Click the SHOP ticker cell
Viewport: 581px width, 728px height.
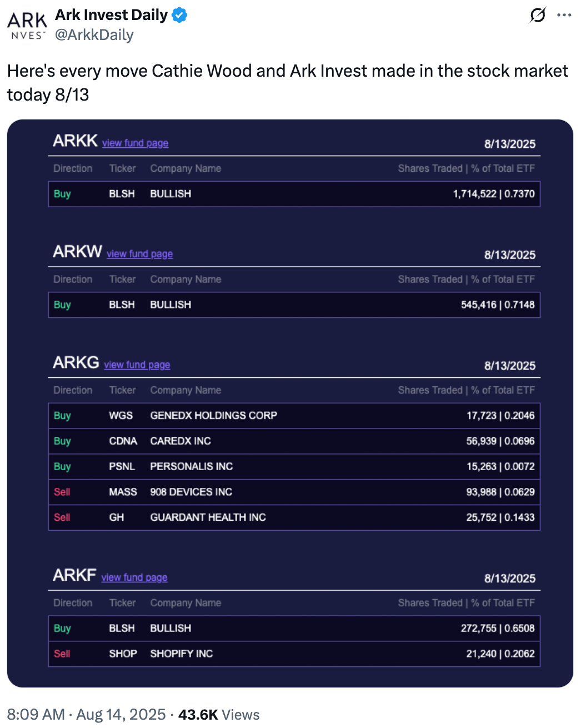[x=123, y=654]
